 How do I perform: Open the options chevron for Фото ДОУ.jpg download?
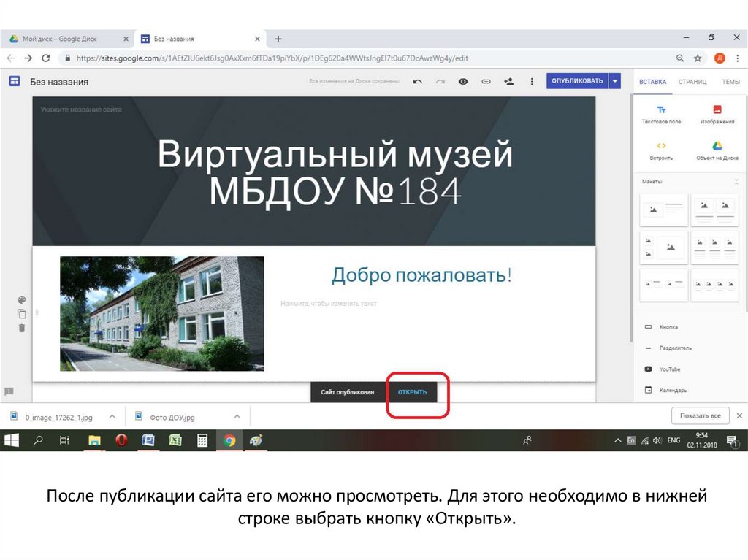[235, 416]
